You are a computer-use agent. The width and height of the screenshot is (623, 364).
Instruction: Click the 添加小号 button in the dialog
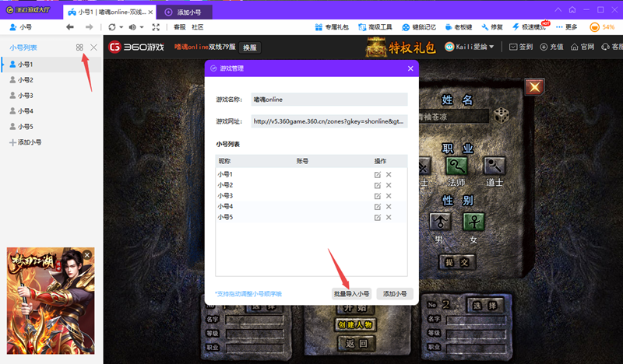tap(395, 294)
